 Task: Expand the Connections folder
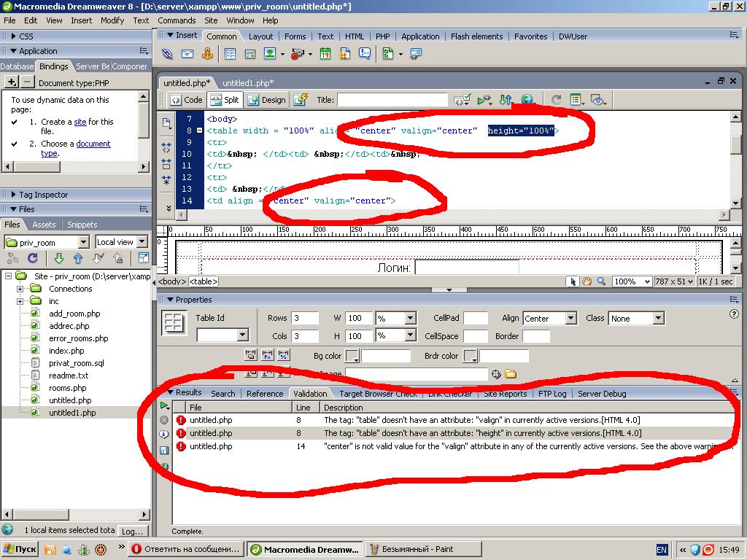(20, 289)
